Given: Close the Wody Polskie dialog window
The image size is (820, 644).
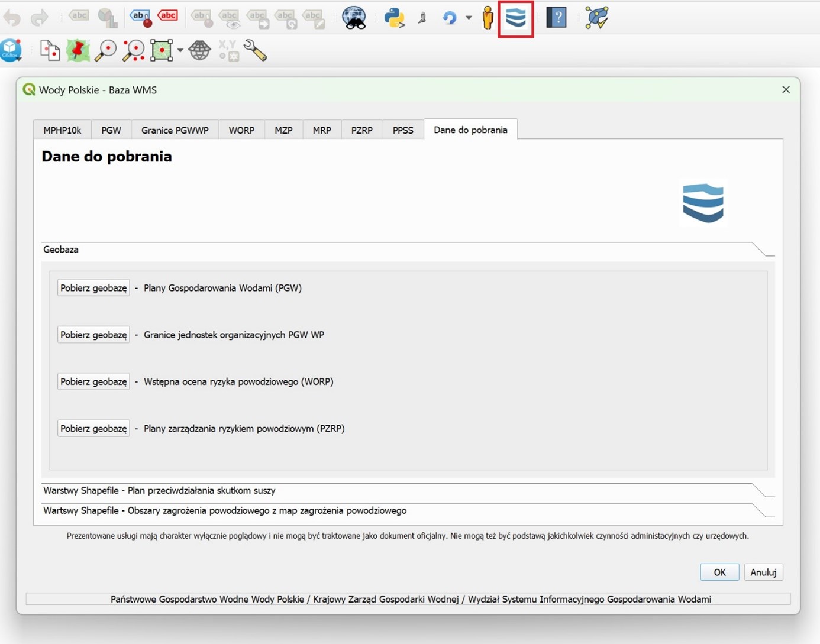Looking at the screenshot, I should pos(786,90).
